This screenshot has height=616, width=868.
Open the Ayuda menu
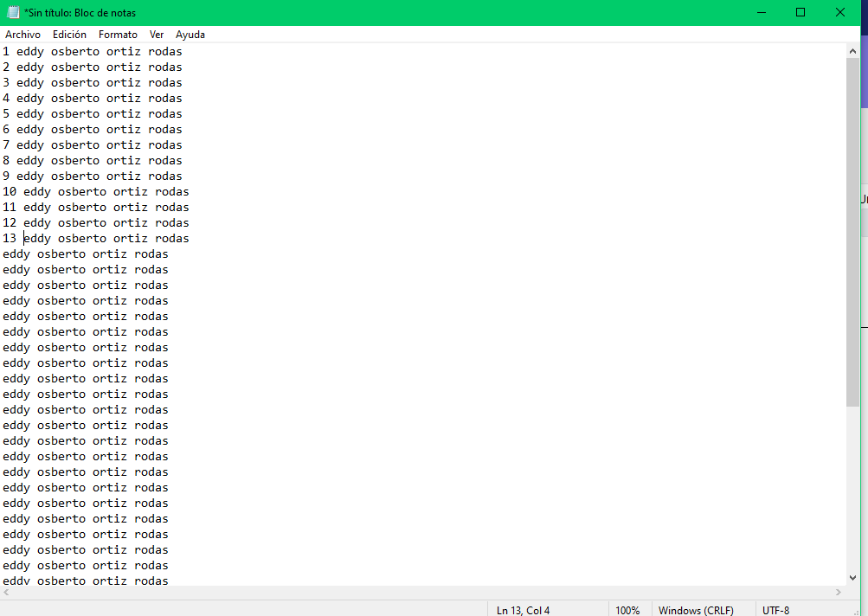pyautogui.click(x=190, y=35)
